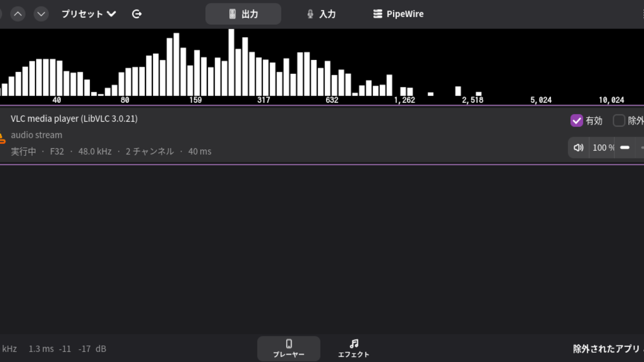This screenshot has height=362, width=644.
Task: Check the 除外 exclude checkbox for VLC
Action: (x=619, y=121)
